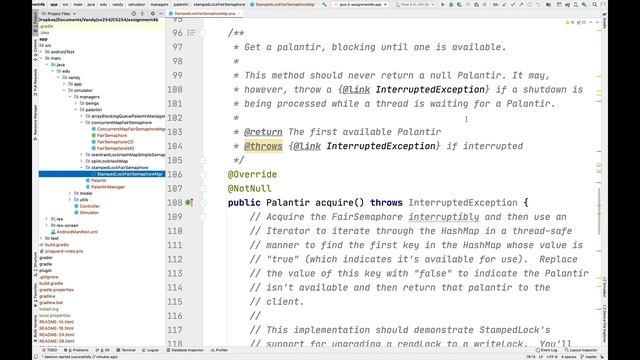640x360 pixels.
Task: Open the Problems tool window
Action: tap(76, 350)
